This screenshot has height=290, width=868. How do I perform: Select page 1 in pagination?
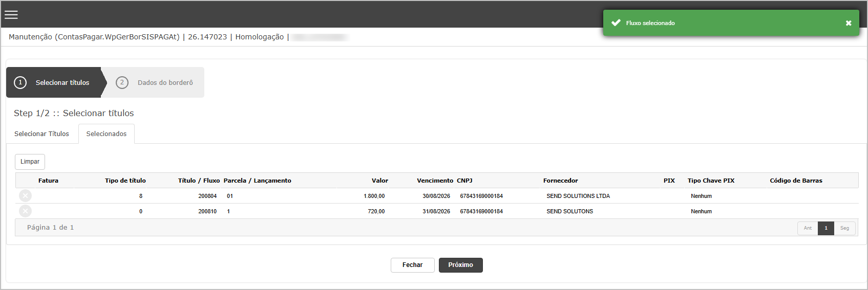[826, 228]
